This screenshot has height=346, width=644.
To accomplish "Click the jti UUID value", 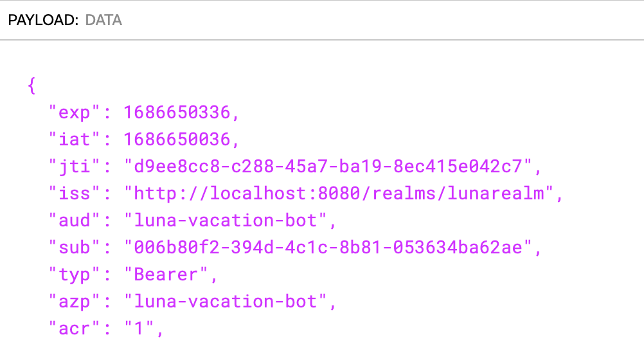I will pyautogui.click(x=328, y=167).
